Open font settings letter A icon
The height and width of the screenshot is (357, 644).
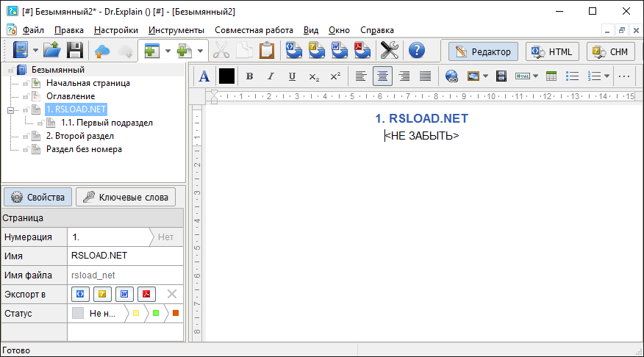click(x=204, y=76)
